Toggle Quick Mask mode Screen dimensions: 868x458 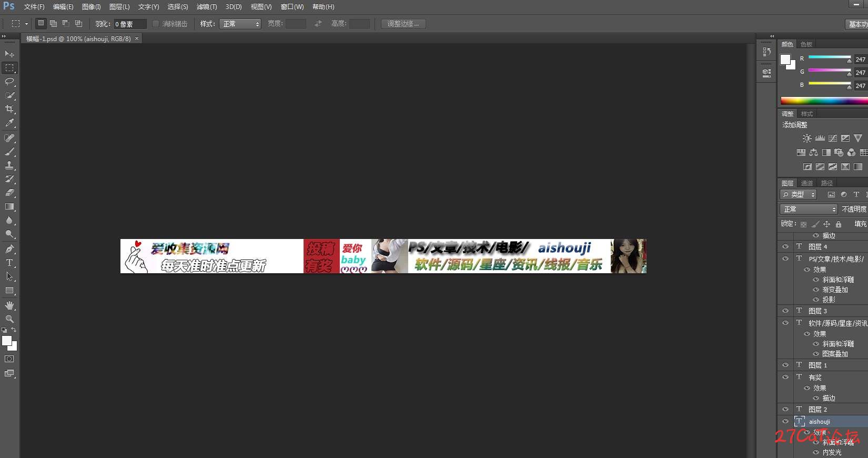9,359
